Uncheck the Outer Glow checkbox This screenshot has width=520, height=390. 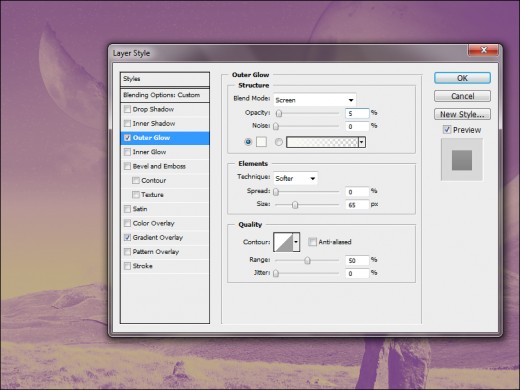point(127,138)
